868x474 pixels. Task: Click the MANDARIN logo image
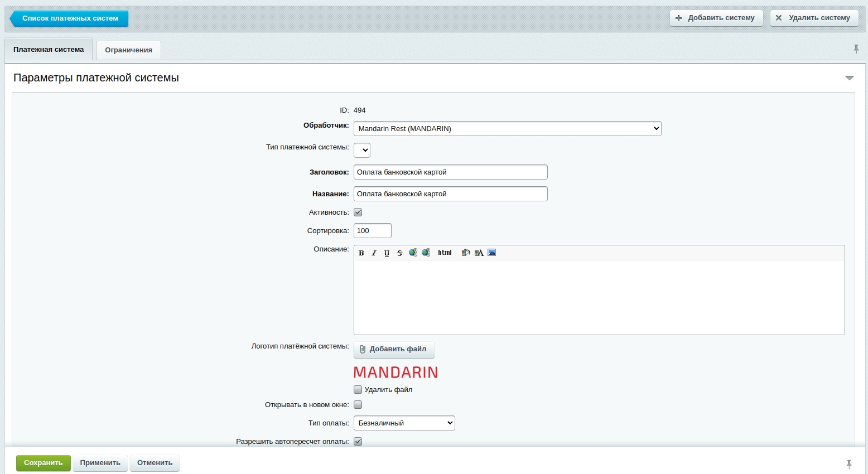tap(396, 373)
